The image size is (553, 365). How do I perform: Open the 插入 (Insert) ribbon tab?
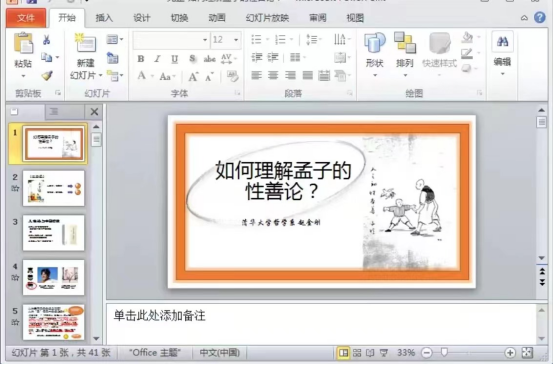(104, 18)
